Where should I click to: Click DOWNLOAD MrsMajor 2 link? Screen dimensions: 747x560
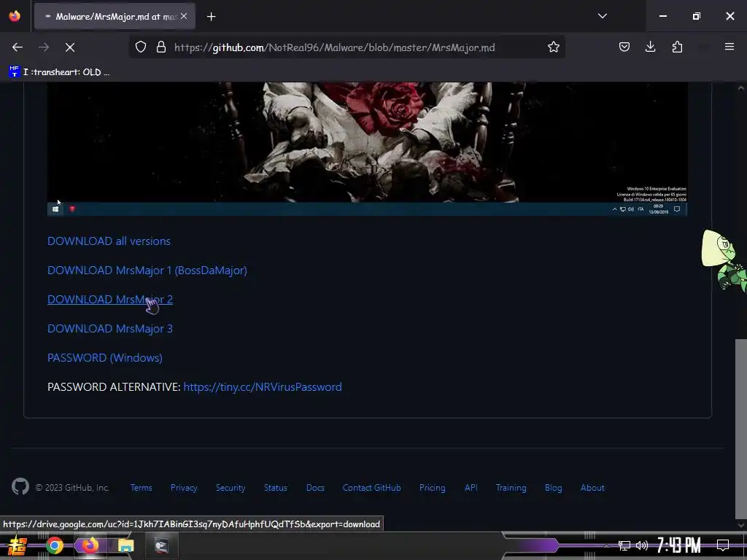(110, 299)
